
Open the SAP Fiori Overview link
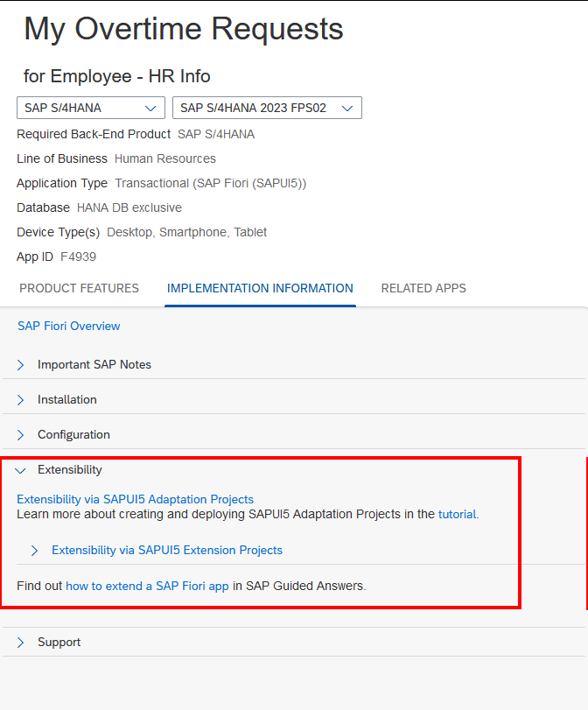point(69,326)
